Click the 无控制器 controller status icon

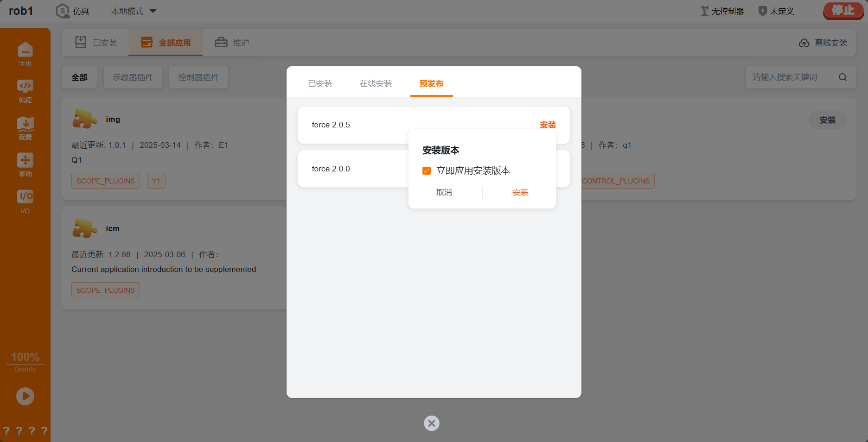coord(705,11)
